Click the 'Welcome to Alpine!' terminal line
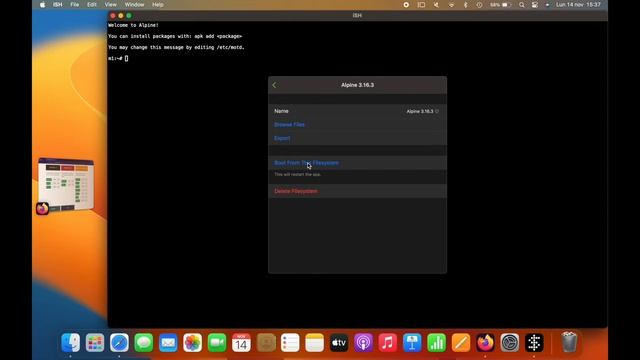This screenshot has height=360, width=640. click(x=133, y=25)
